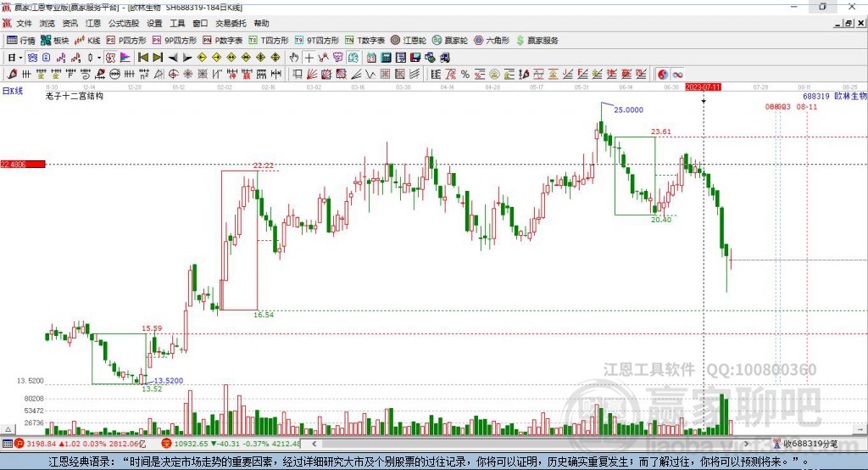Jump to the last bar
The width and height of the screenshot is (868, 470).
[x=158, y=58]
